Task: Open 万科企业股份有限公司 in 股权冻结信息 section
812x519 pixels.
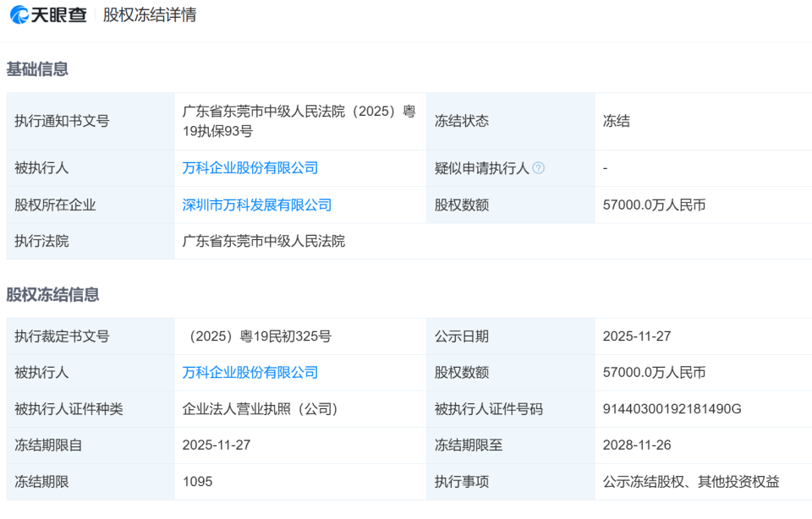Action: pyautogui.click(x=251, y=372)
